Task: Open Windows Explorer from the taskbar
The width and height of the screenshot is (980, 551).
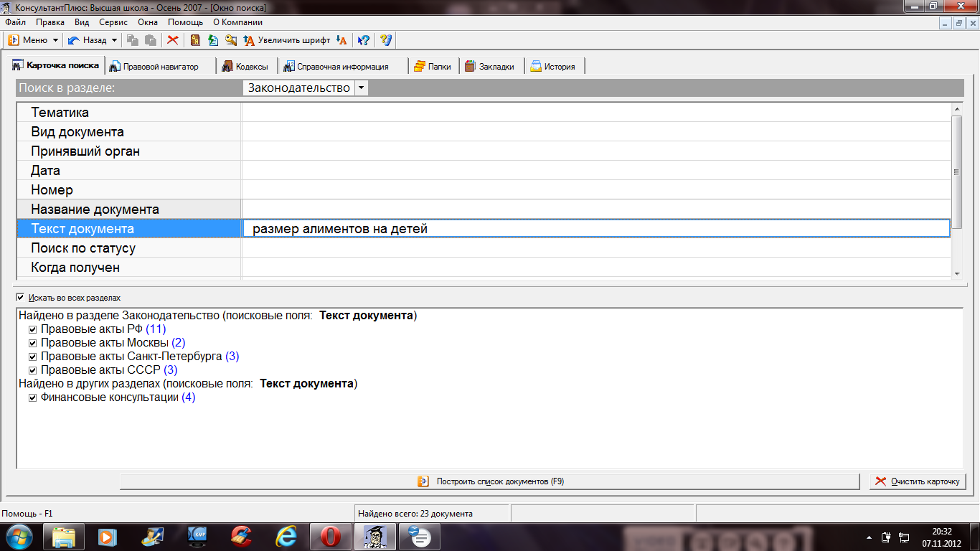Action: tap(64, 537)
